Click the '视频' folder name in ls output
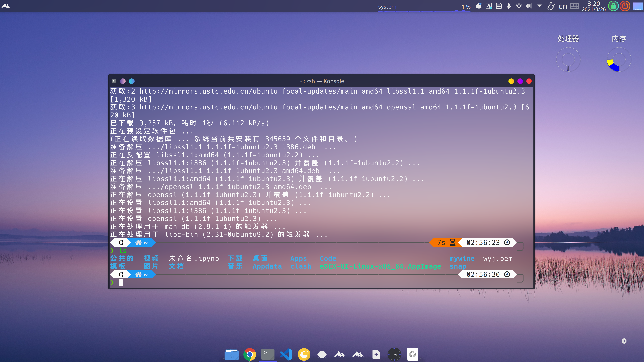 point(151,258)
